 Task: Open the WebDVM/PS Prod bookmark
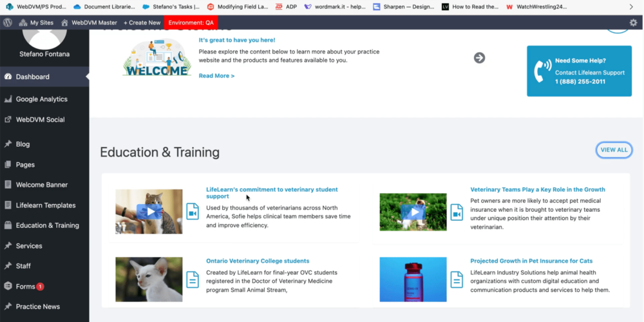pyautogui.click(x=35, y=6)
